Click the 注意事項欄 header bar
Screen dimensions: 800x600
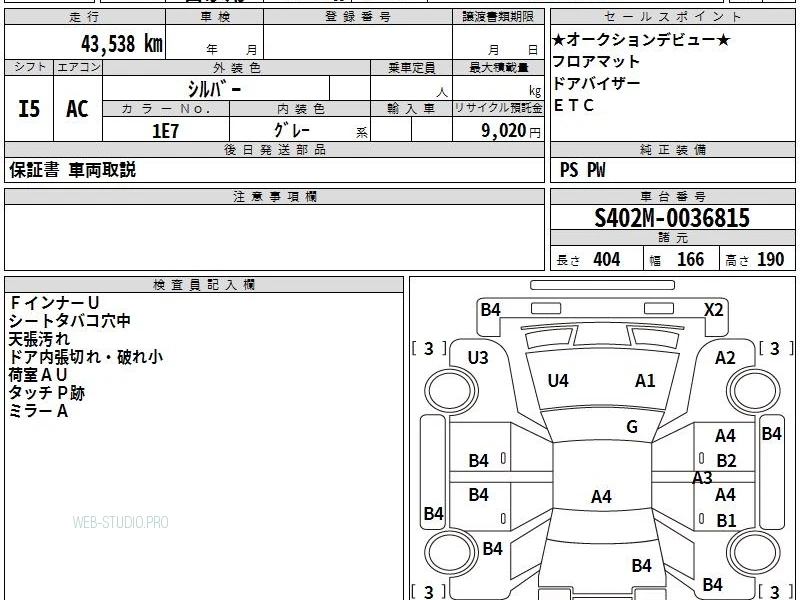274,196
